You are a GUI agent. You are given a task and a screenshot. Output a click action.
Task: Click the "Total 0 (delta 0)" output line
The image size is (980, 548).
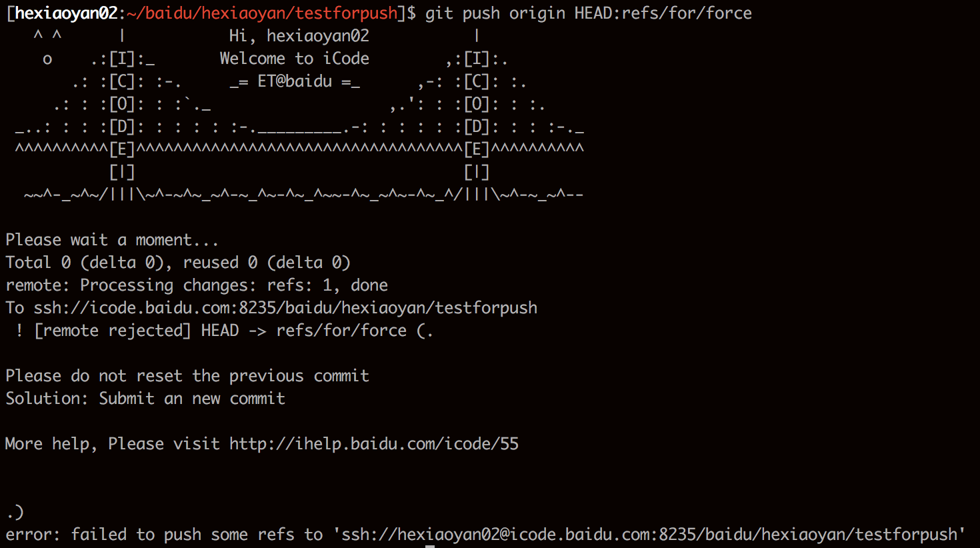click(x=178, y=263)
